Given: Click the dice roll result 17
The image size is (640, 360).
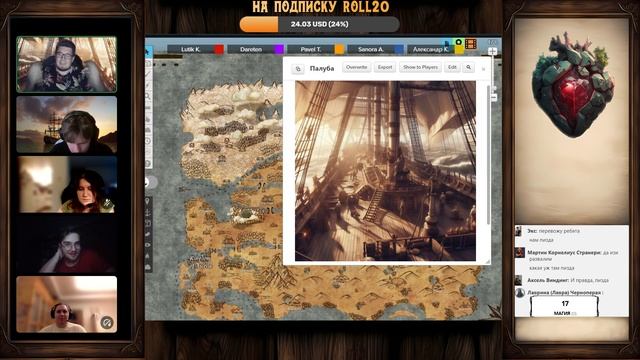Looking at the screenshot, I should (x=565, y=303).
